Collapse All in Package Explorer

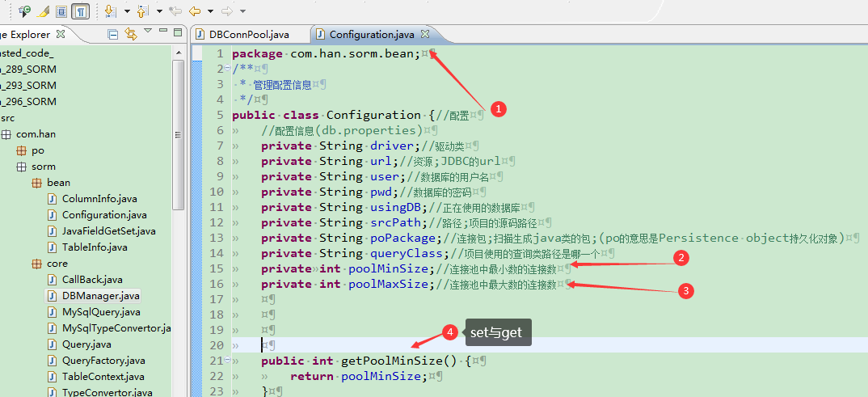click(x=113, y=34)
